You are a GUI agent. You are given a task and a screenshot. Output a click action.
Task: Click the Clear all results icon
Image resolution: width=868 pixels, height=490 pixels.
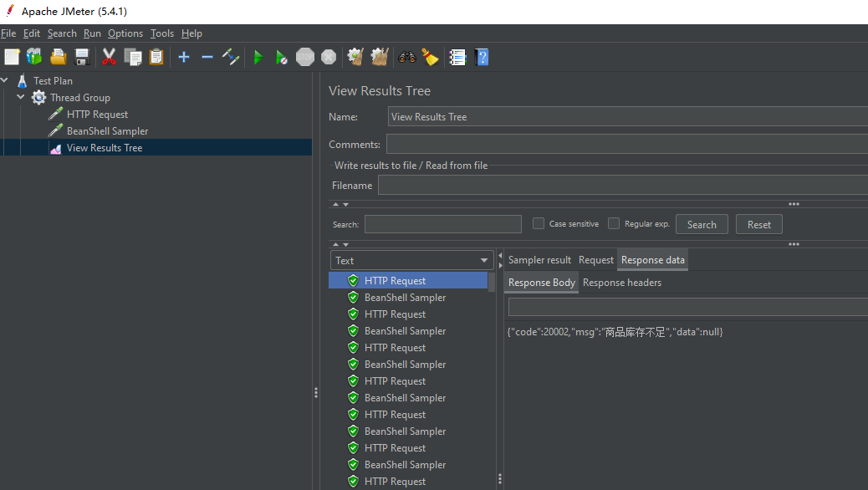click(379, 57)
